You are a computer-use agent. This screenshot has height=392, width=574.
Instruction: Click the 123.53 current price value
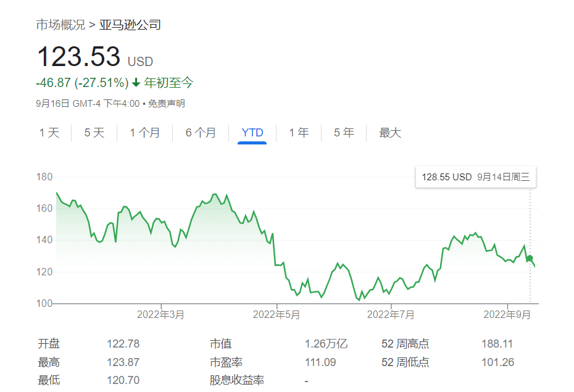(79, 57)
